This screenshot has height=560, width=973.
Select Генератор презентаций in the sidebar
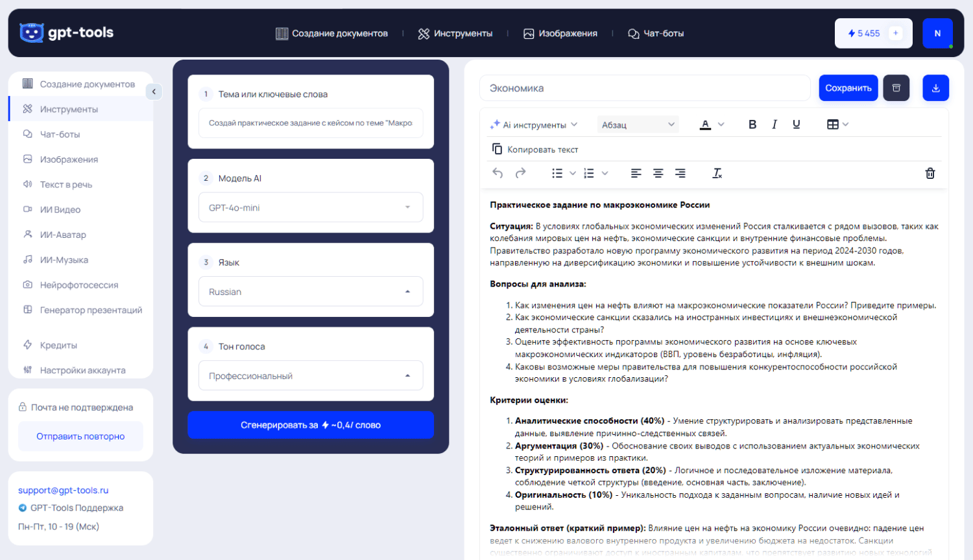(x=91, y=310)
